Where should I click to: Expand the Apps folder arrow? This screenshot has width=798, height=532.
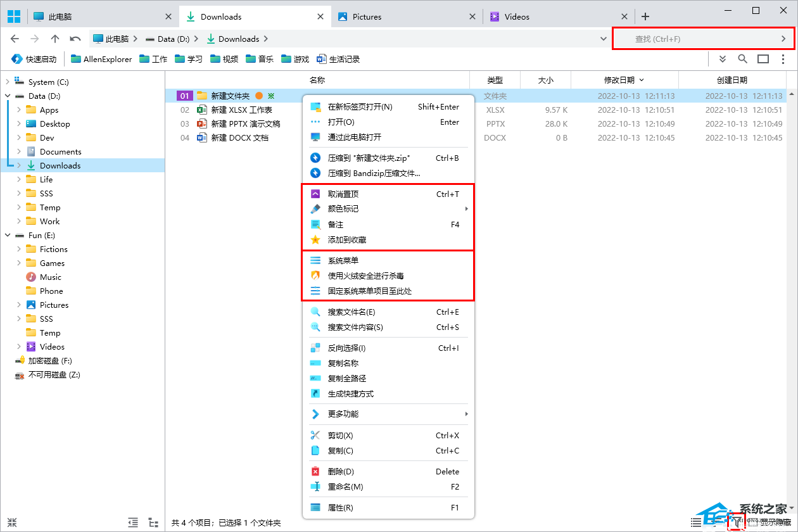click(19, 110)
